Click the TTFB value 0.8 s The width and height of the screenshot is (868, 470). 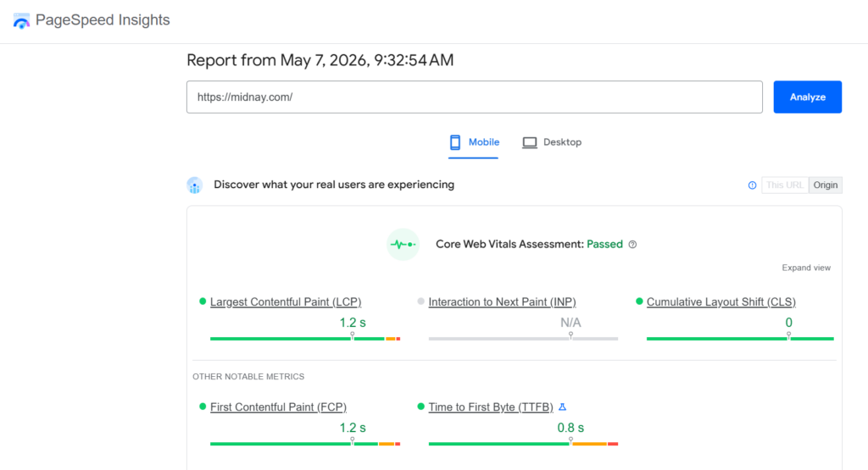[570, 428]
